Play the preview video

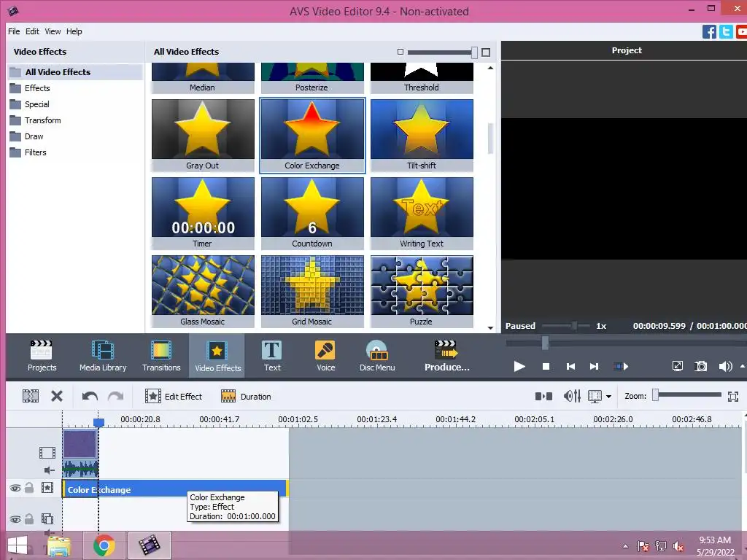point(519,366)
